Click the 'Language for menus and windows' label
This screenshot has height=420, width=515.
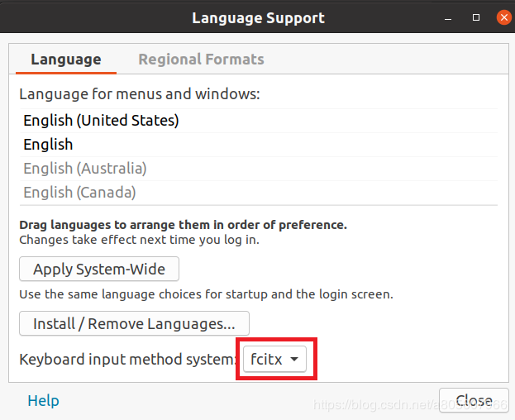pos(140,94)
